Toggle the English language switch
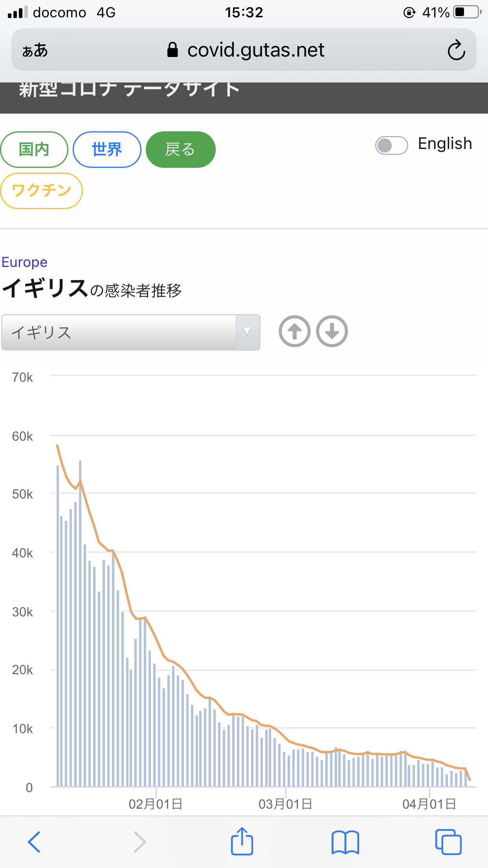The image size is (488, 868). point(391,145)
